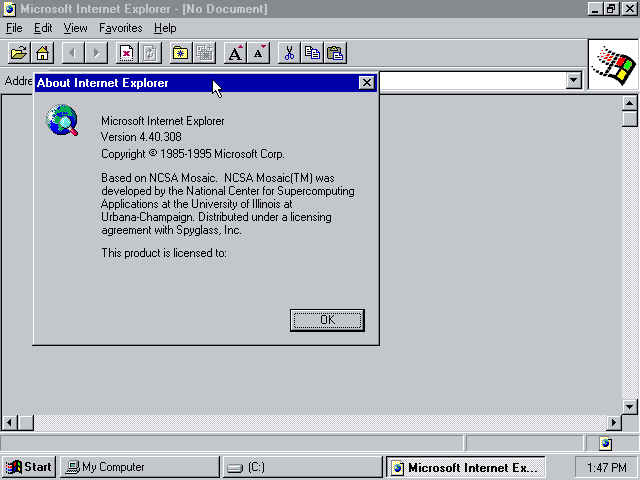Click vertical scrollbar down arrow
Viewport: 640px width, 480px height.
pos(629,407)
